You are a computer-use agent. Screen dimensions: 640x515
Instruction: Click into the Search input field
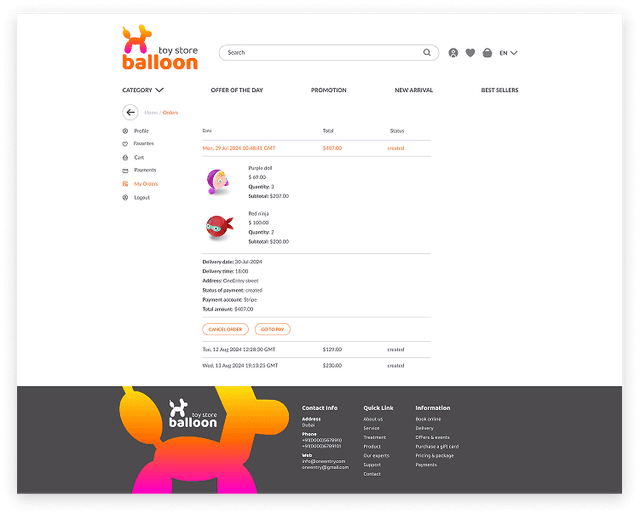(x=320, y=53)
